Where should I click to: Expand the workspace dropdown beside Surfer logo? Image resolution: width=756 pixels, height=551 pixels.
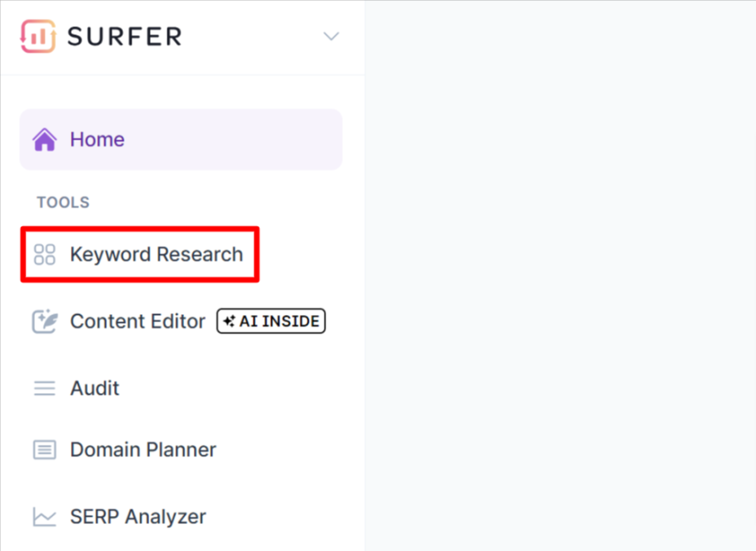point(331,36)
